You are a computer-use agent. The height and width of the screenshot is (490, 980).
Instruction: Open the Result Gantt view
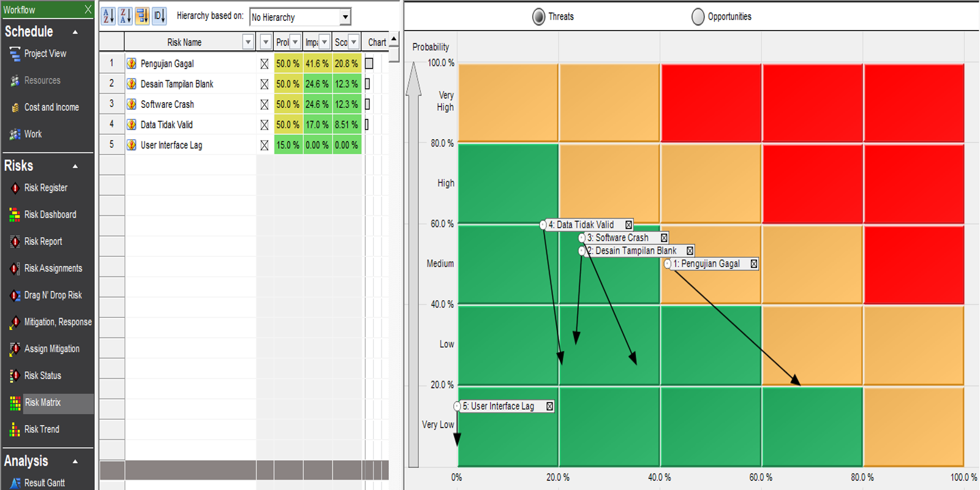[x=44, y=483]
